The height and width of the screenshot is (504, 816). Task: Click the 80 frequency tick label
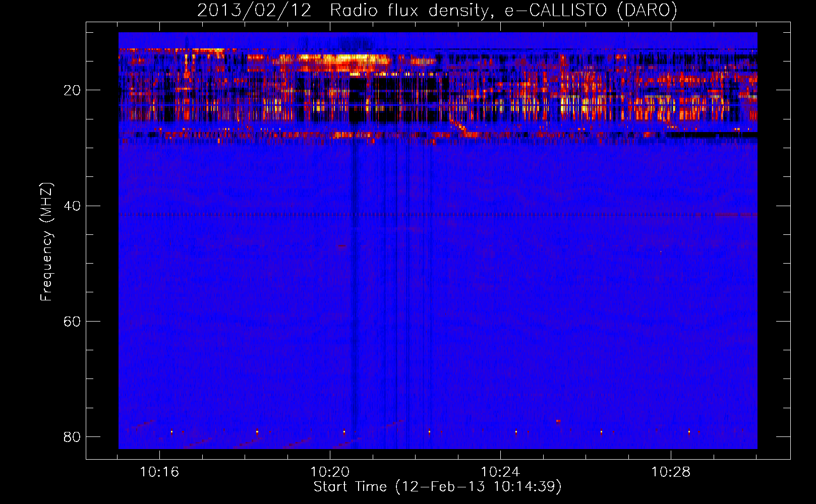(x=72, y=437)
